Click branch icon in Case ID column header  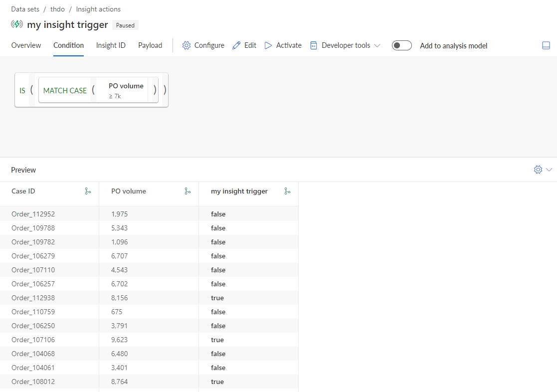pos(88,191)
